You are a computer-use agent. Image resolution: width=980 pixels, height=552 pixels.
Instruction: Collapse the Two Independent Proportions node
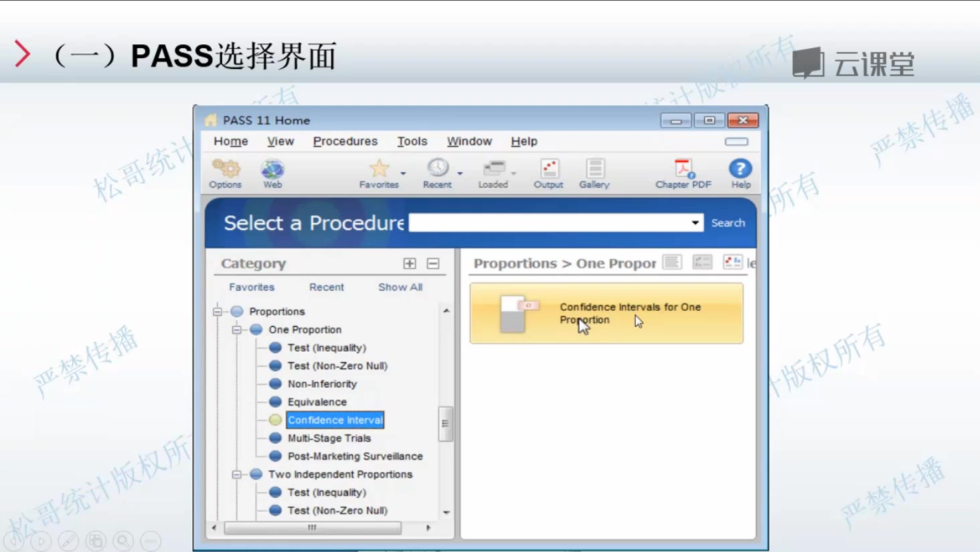tap(236, 474)
